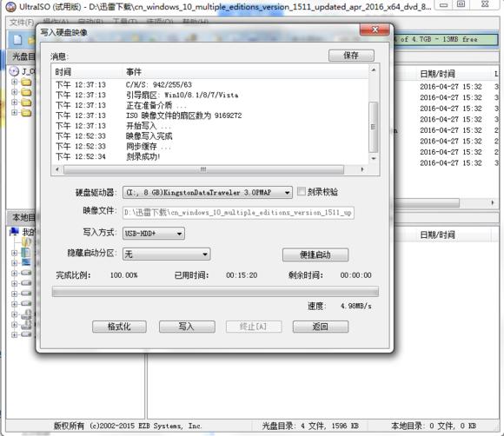Click the 映像文件 path field
504x436 pixels.
pos(238,213)
